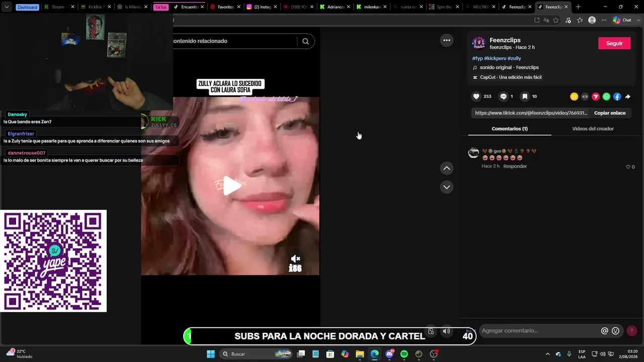Screen dimensions: 644x362
Task: Open the ESP LAA language switcher
Action: [582, 354]
